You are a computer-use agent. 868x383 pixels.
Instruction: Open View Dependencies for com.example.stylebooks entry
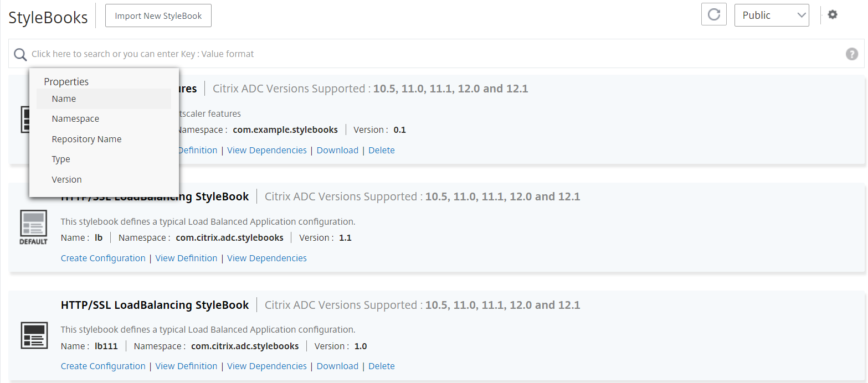(x=267, y=150)
